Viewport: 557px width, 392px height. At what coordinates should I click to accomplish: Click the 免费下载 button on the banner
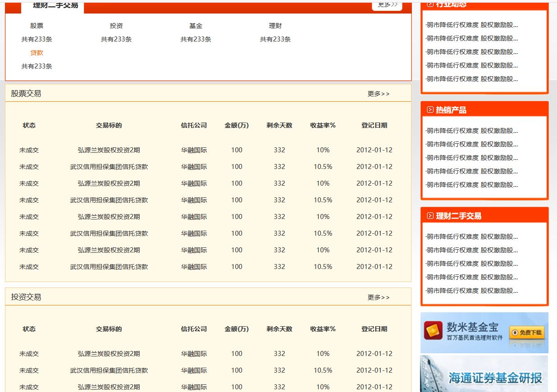tap(526, 333)
